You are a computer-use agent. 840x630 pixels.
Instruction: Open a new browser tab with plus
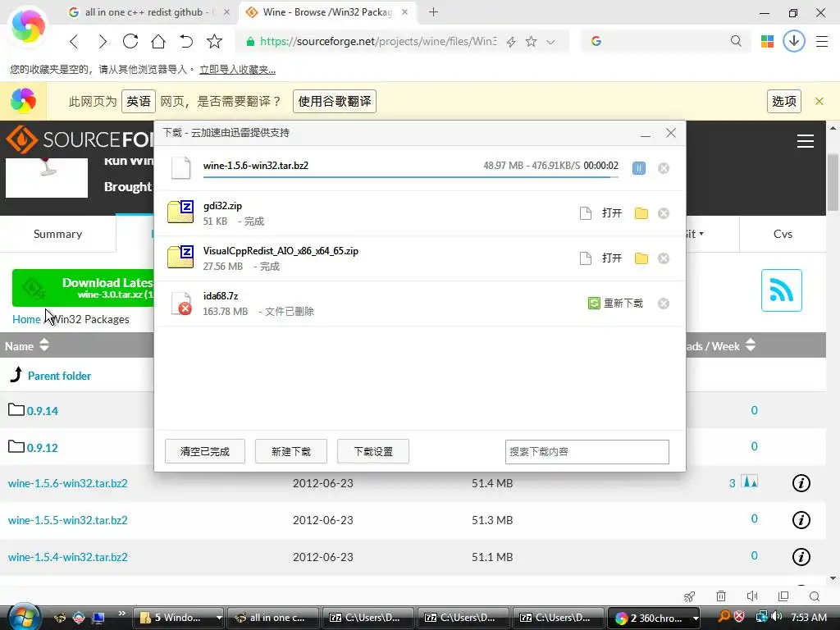click(x=433, y=11)
